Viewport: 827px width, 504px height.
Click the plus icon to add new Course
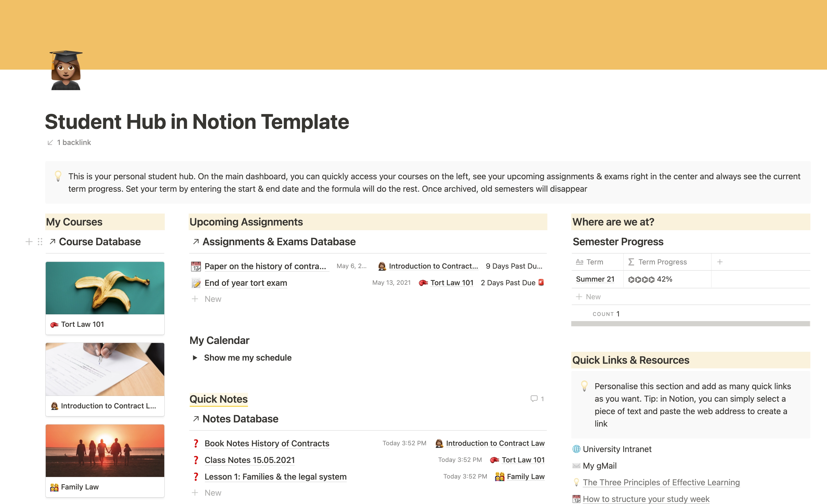pyautogui.click(x=28, y=241)
